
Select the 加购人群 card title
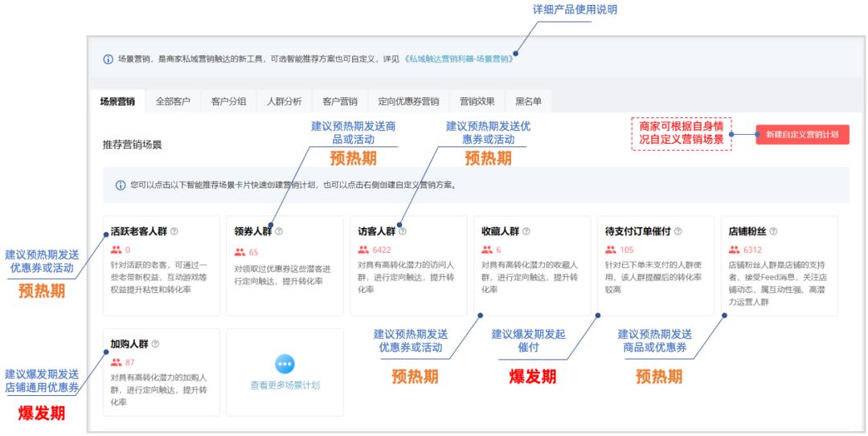tap(129, 344)
